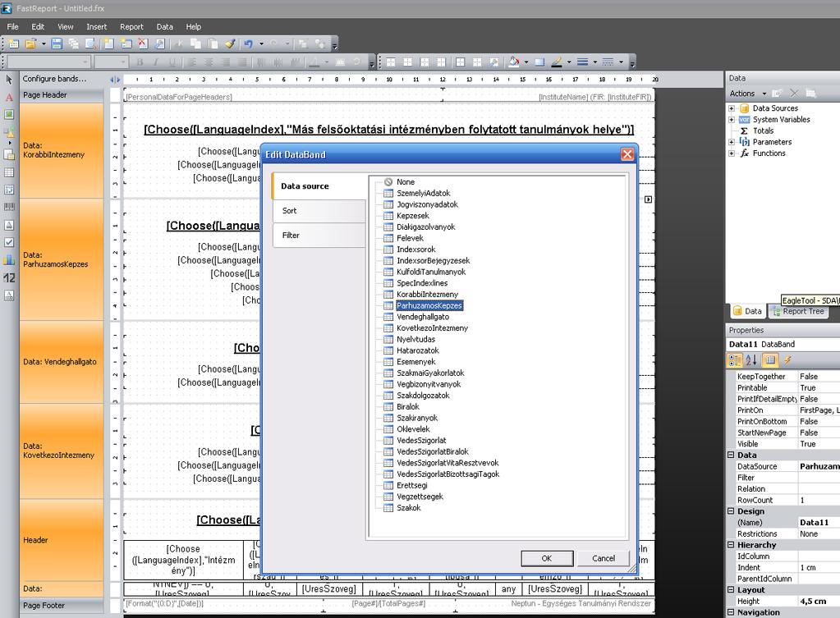840x618 pixels.
Task: Click the Totals node in Data tree
Action: pos(763,130)
